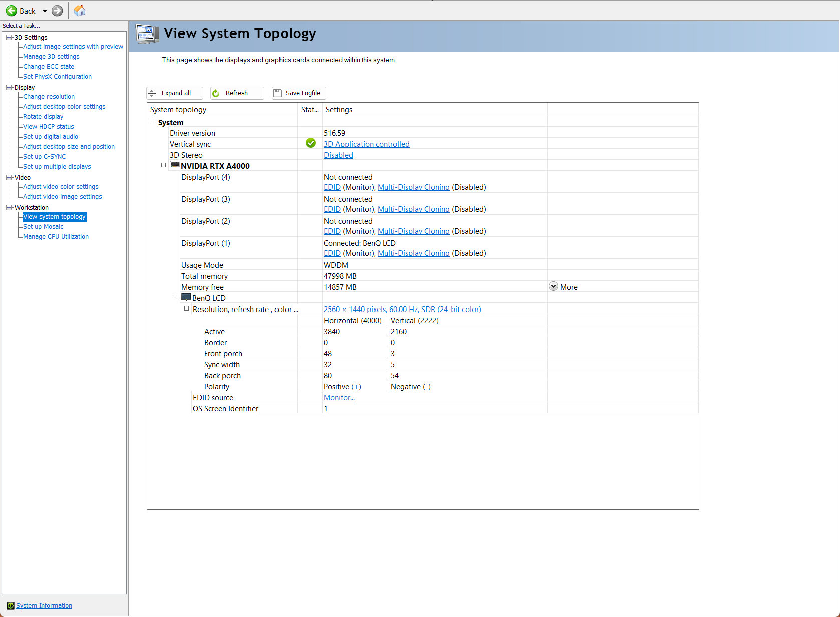Open Rotate display

pyautogui.click(x=43, y=117)
